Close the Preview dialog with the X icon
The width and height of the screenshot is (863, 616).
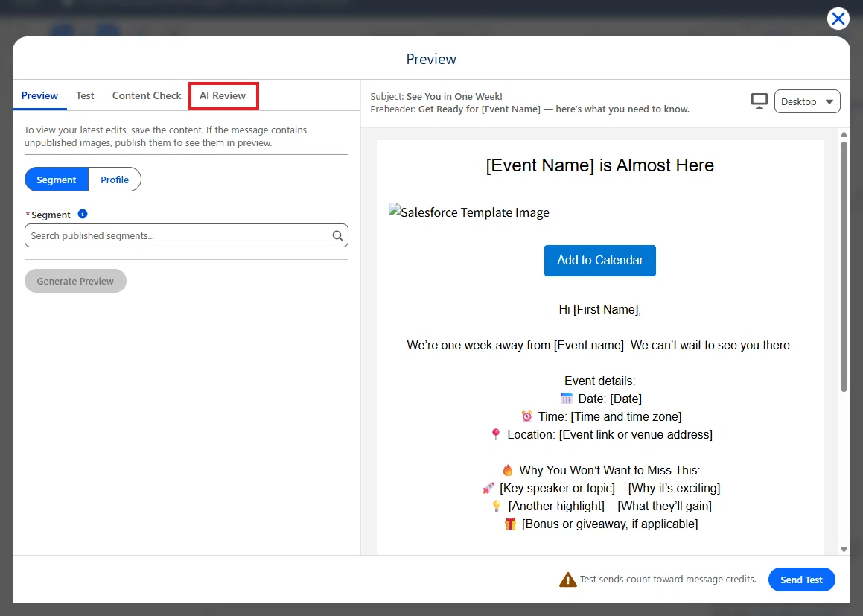(x=838, y=19)
